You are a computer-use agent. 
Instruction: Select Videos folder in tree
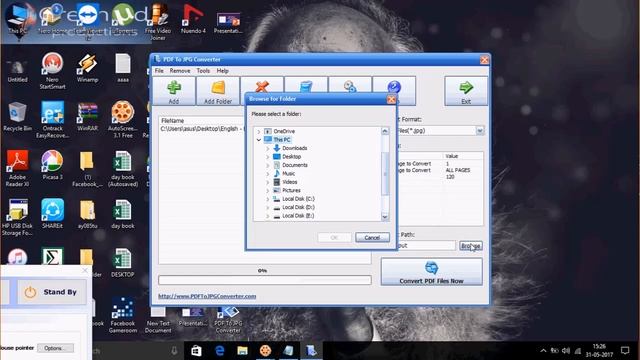[289, 182]
